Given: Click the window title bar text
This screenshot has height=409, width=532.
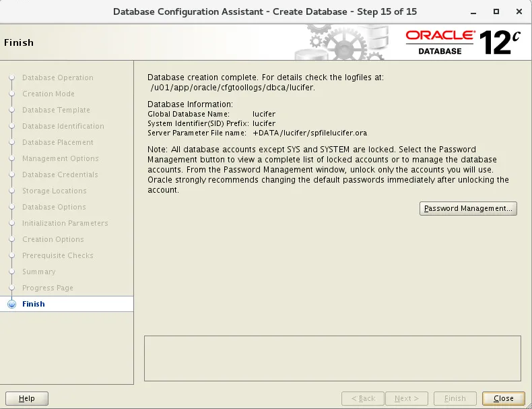Looking at the screenshot, I should 265,12.
